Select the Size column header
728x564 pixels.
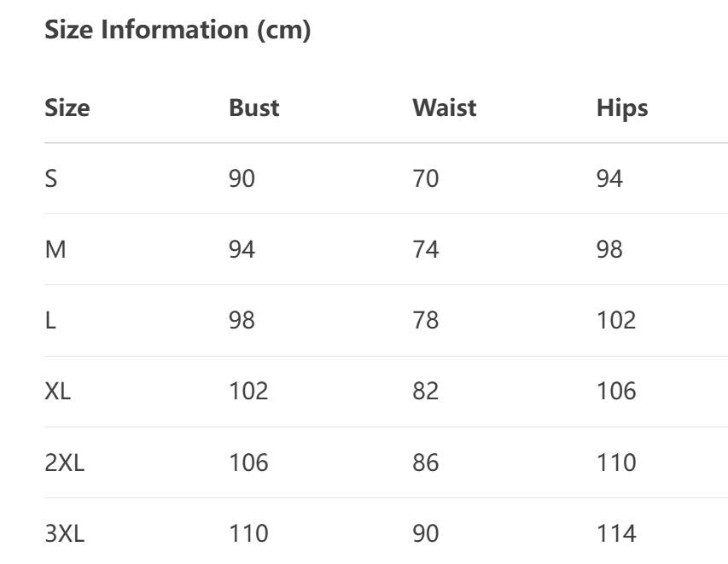tap(67, 108)
